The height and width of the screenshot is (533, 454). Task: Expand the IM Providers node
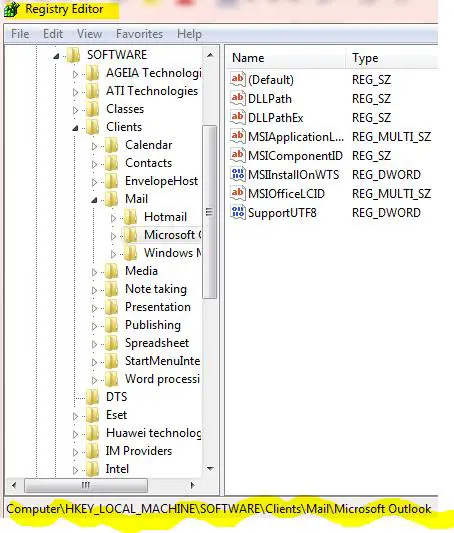tap(75, 452)
